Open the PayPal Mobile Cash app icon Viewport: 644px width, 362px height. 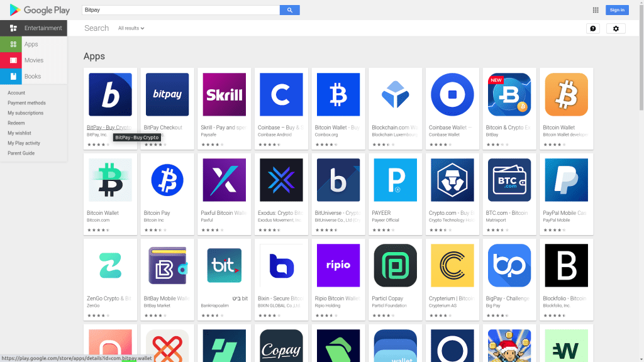pyautogui.click(x=566, y=180)
